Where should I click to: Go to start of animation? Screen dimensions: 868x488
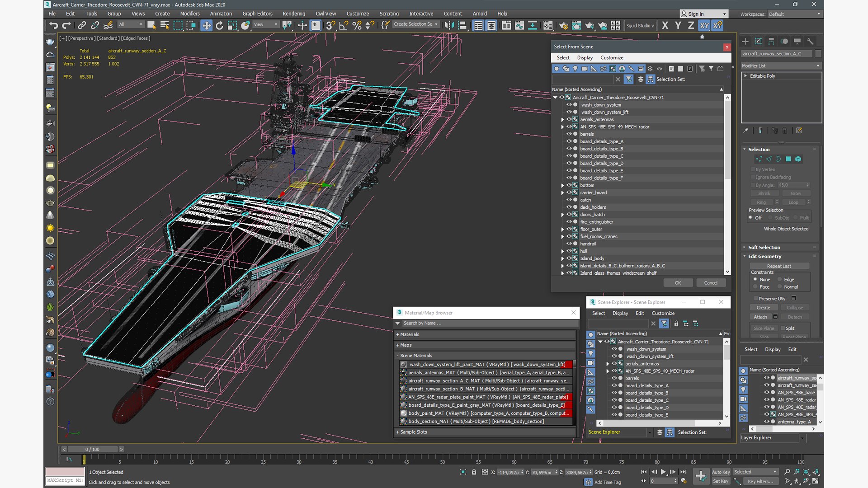coord(643,472)
